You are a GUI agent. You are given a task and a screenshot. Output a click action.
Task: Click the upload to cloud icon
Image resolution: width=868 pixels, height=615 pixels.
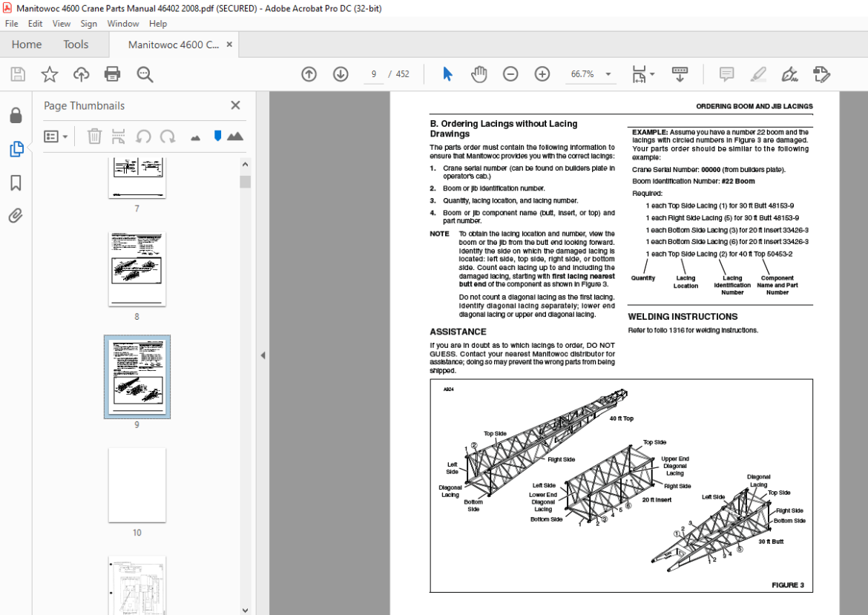82,74
